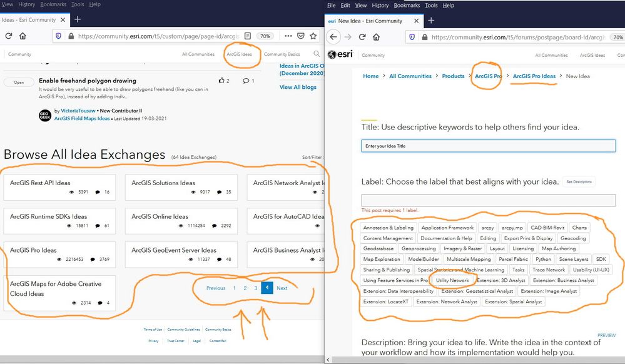Screen dimensions: 625x364
Task: Reset the 70% zoom level in the left window
Action: pos(265,36)
